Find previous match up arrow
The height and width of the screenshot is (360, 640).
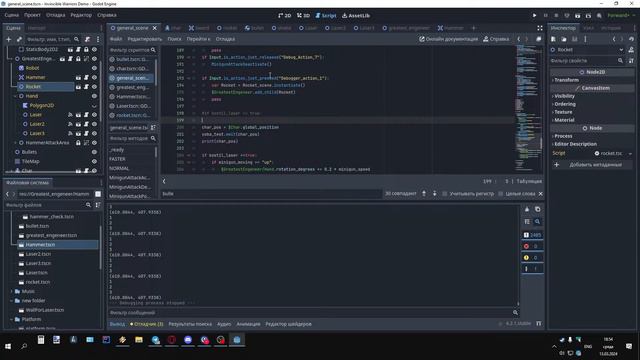tap(424, 193)
